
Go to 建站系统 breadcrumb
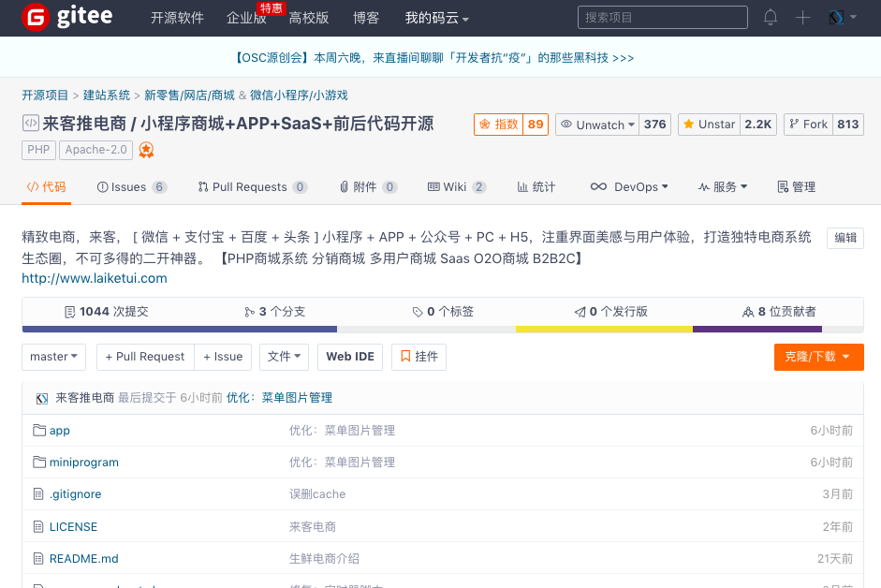point(107,96)
